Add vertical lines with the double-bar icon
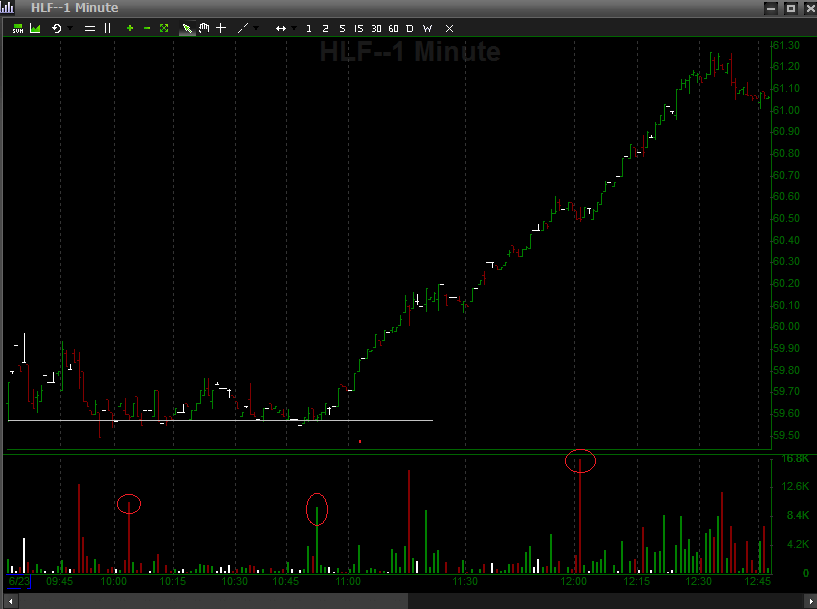 click(107, 28)
